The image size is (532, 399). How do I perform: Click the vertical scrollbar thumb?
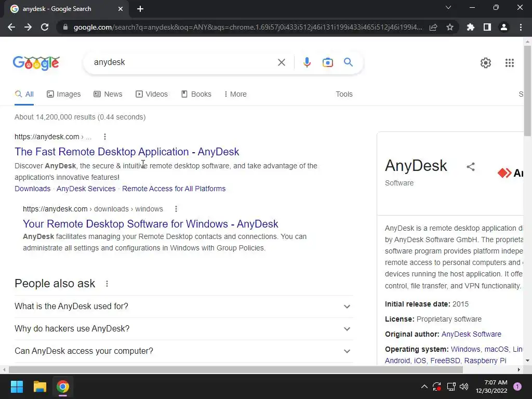(527, 90)
